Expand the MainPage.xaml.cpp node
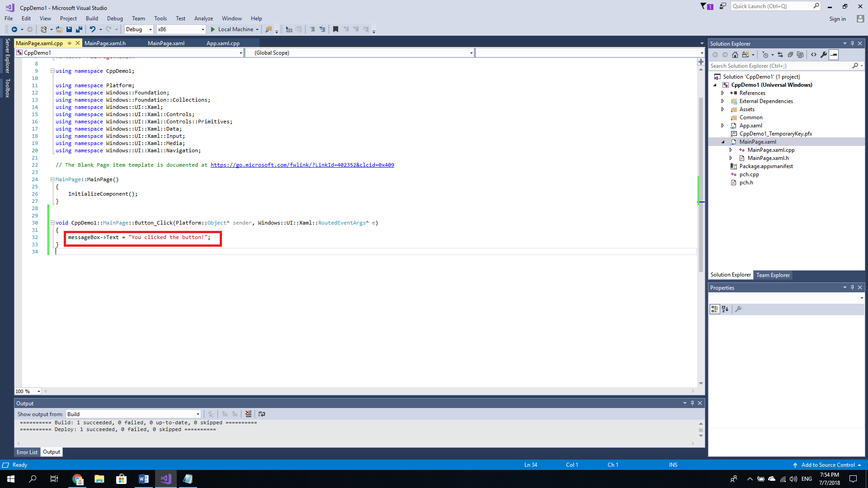 coord(731,150)
